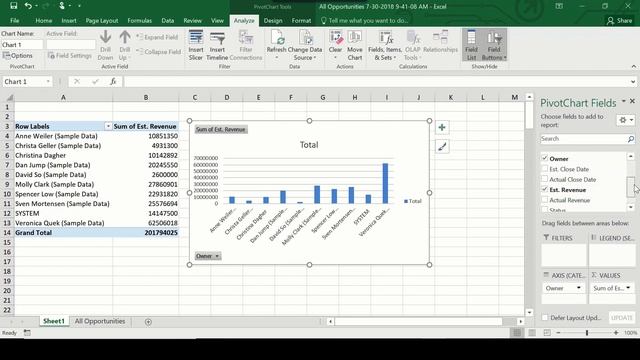Toggle Field Buttons in Show/Hide

494,45
